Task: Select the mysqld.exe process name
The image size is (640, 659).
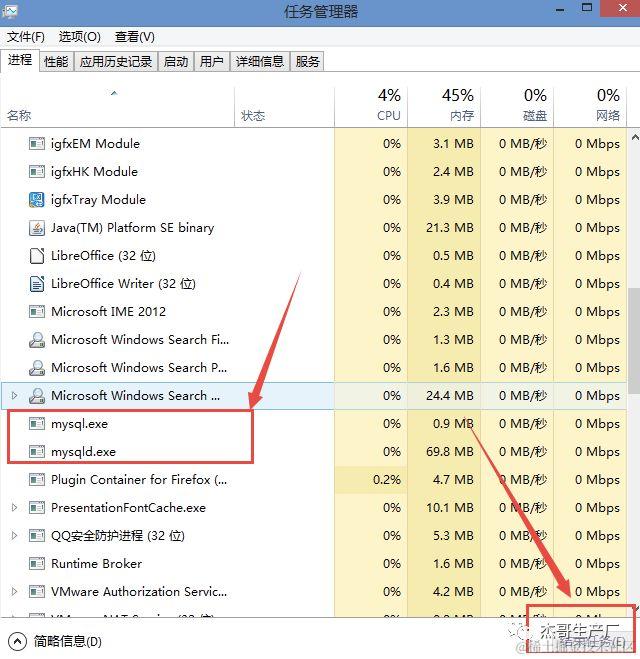Action: 83,452
